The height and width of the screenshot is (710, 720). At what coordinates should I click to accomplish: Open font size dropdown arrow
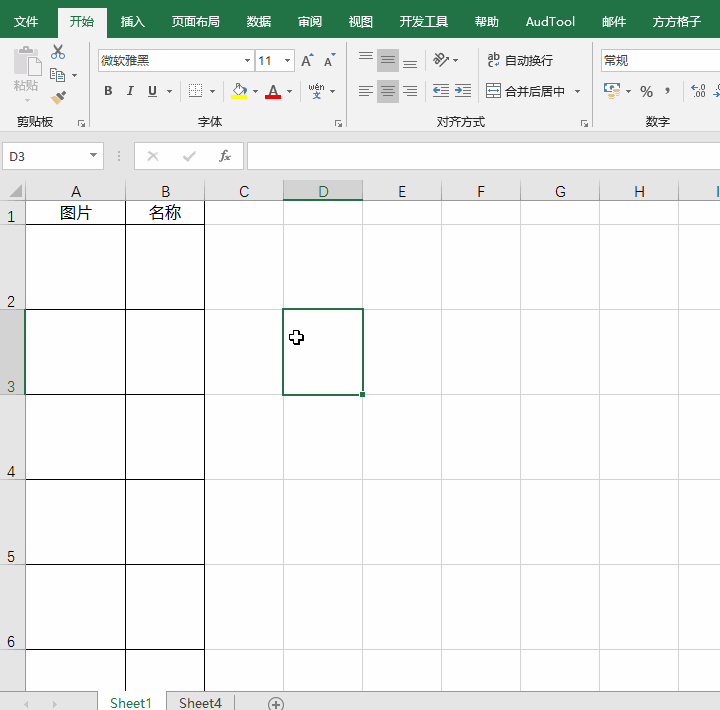287,61
